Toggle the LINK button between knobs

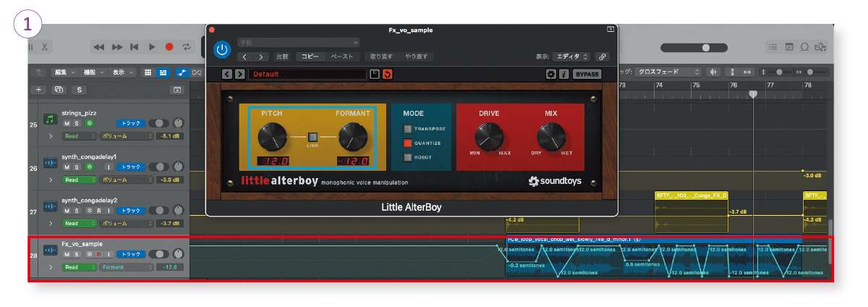313,136
